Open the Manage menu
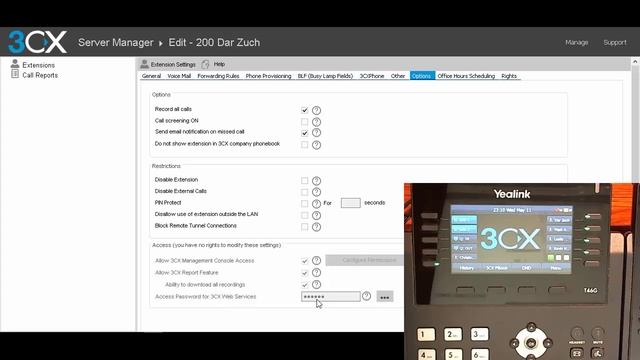The height and width of the screenshot is (360, 640). tap(577, 42)
